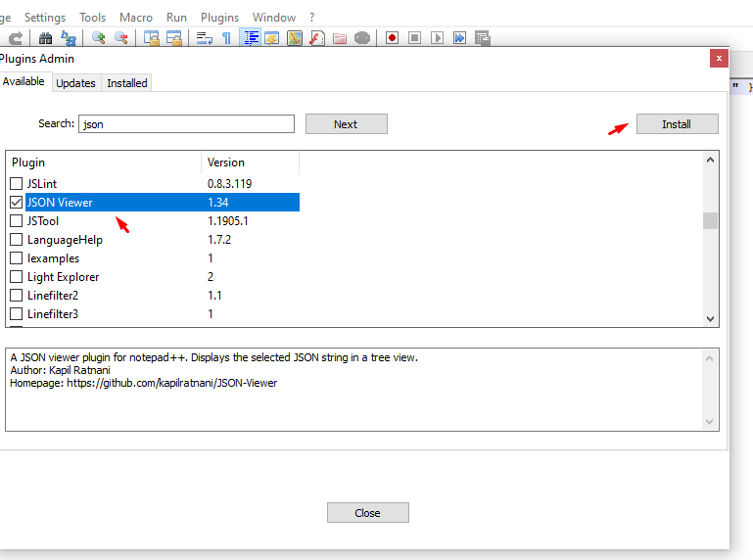Click version 1.1905.1 of JSTool
The image size is (753, 560).
(227, 221)
